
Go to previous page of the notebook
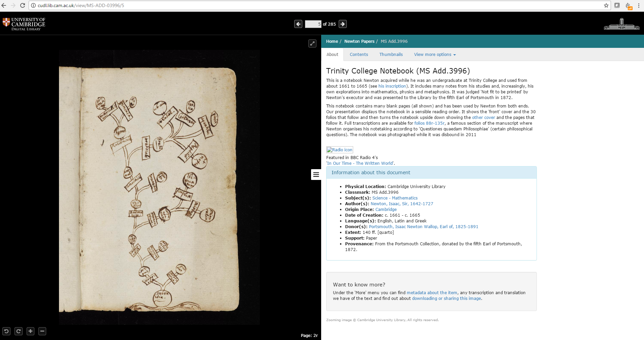[298, 24]
